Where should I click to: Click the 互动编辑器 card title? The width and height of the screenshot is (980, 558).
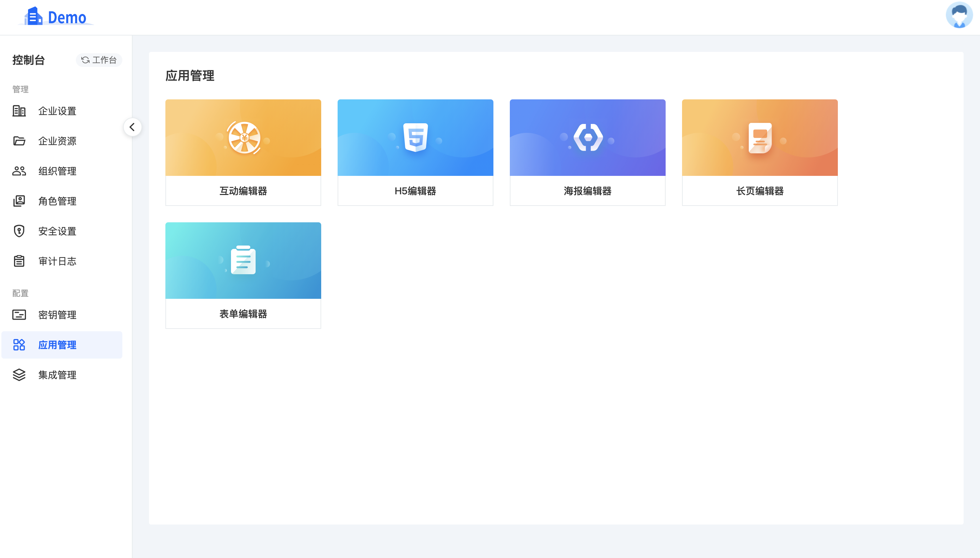[243, 191]
